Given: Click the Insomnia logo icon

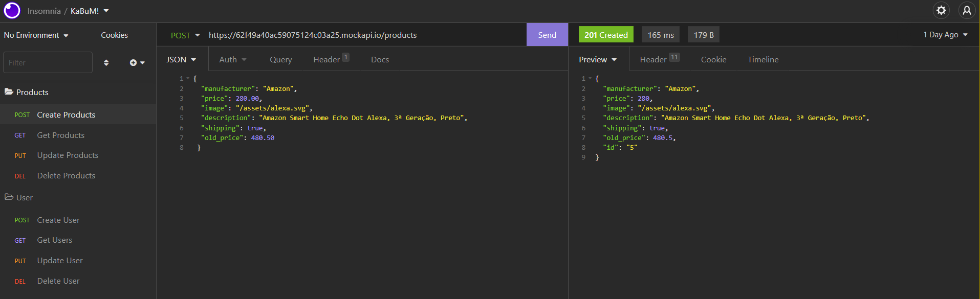Looking at the screenshot, I should coord(12,10).
